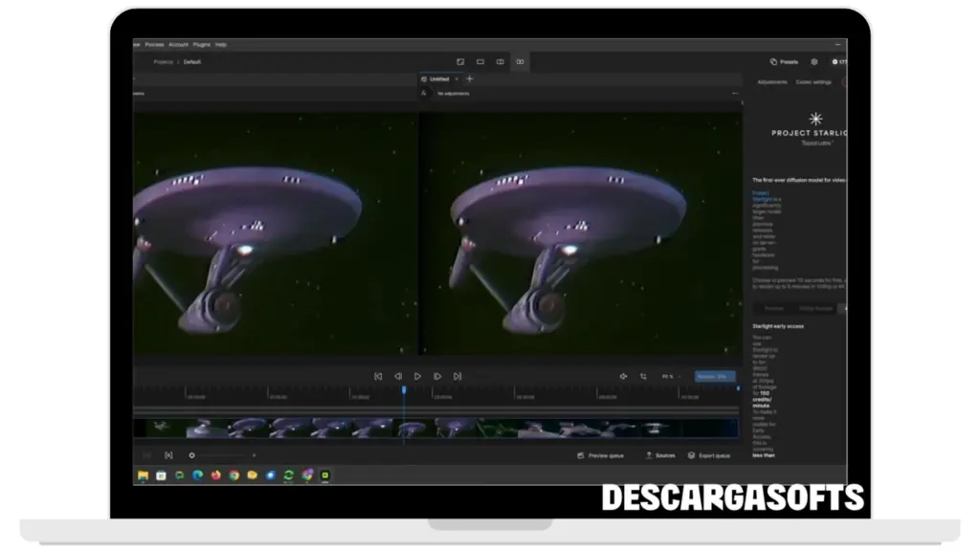Image resolution: width=980 pixels, height=551 pixels.
Task: Select the Untitled tab
Action: [x=438, y=79]
